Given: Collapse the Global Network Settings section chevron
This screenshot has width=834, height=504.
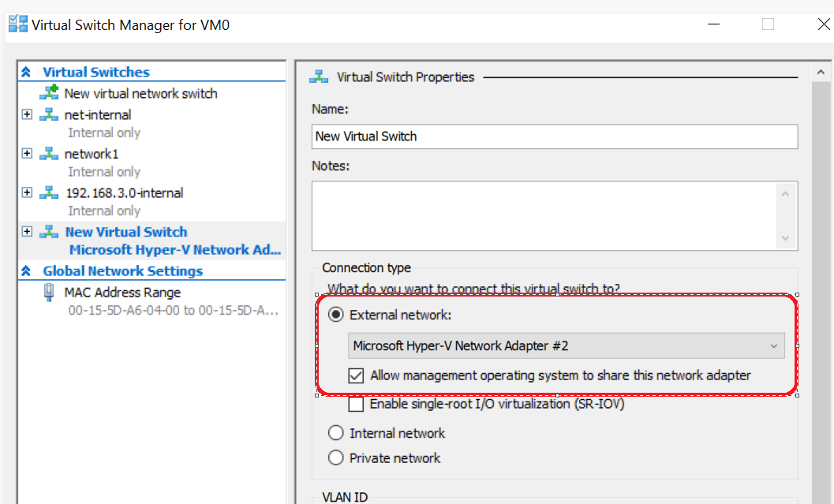Looking at the screenshot, I should click(x=26, y=271).
